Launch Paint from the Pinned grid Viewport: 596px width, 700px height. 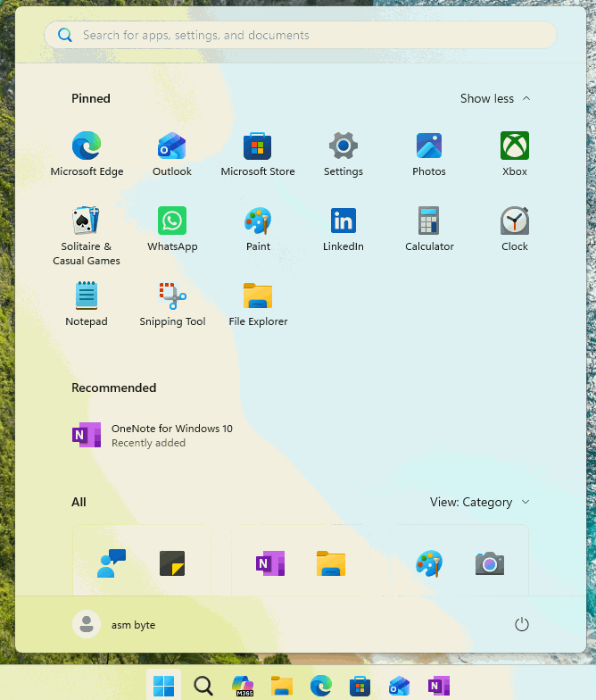258,229
